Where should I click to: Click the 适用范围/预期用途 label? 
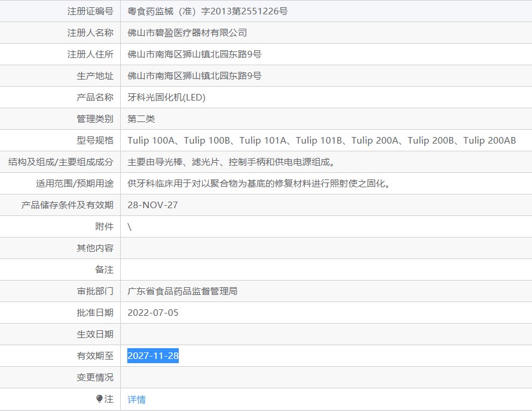pyautogui.click(x=75, y=184)
